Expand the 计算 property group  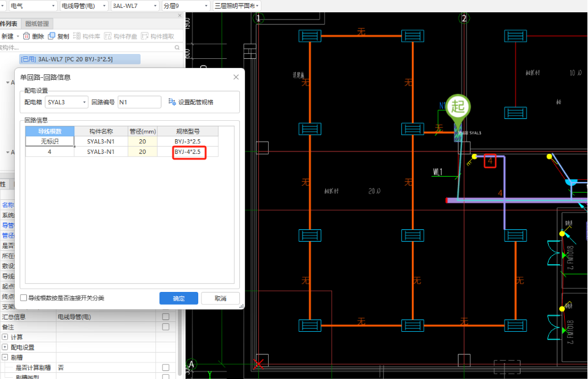pyautogui.click(x=5, y=337)
